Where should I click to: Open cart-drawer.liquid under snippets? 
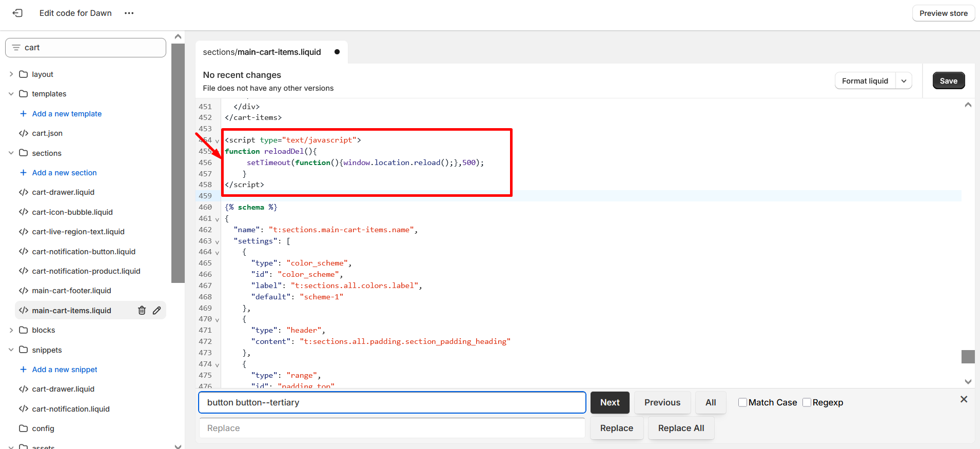tap(63, 389)
